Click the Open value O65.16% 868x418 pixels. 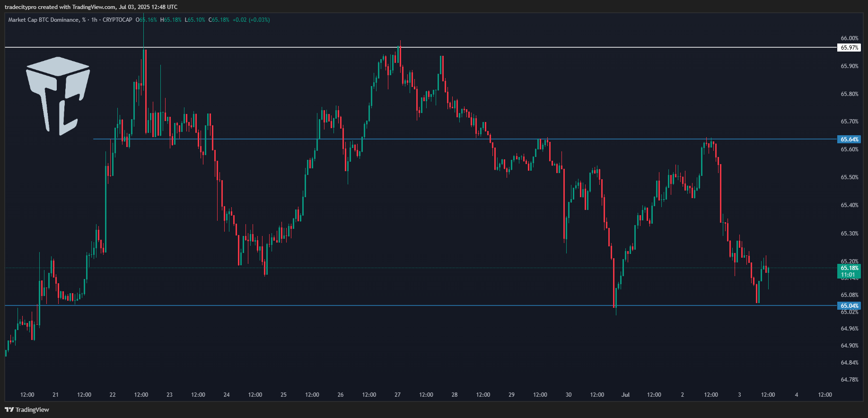coord(146,20)
